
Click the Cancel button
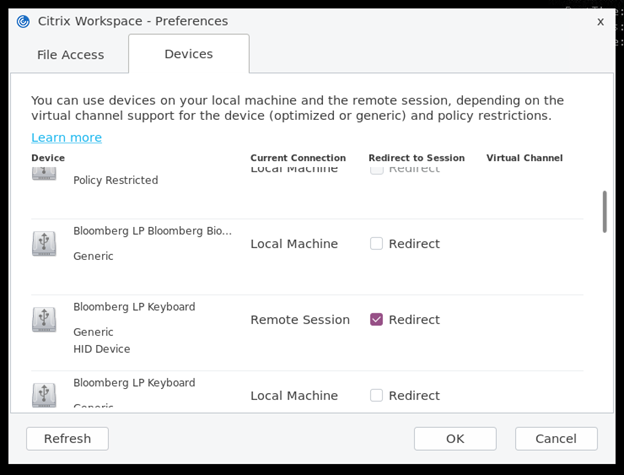[556, 438]
